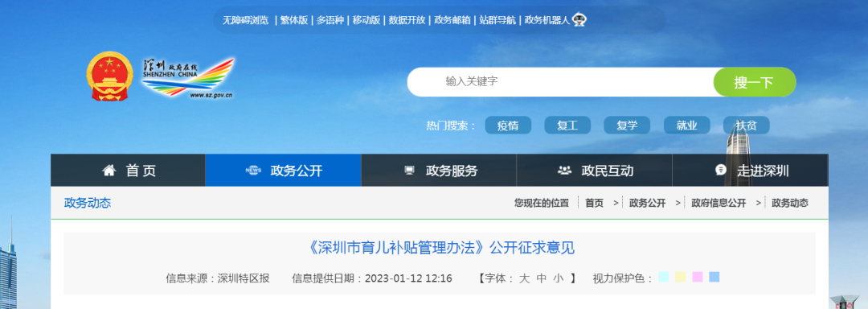Select hot search tag 疫情

(508, 126)
